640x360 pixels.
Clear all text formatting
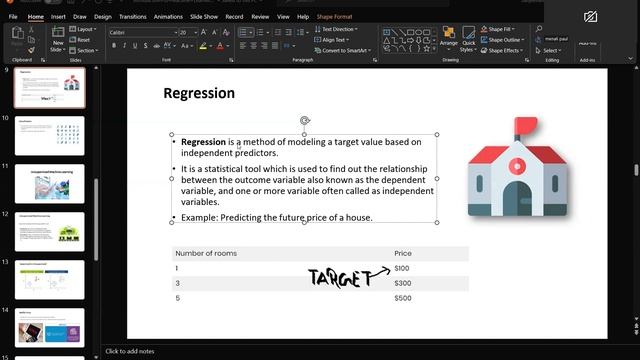coord(226,32)
